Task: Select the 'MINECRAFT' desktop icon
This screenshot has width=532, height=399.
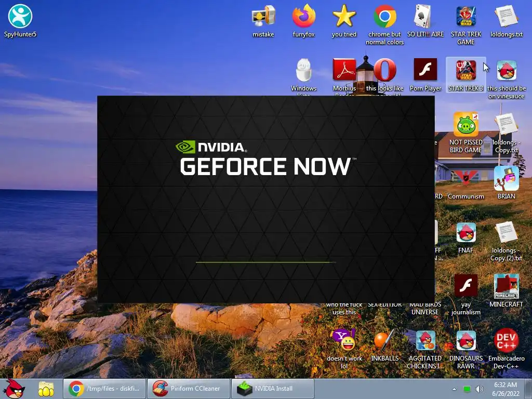Action: click(506, 291)
